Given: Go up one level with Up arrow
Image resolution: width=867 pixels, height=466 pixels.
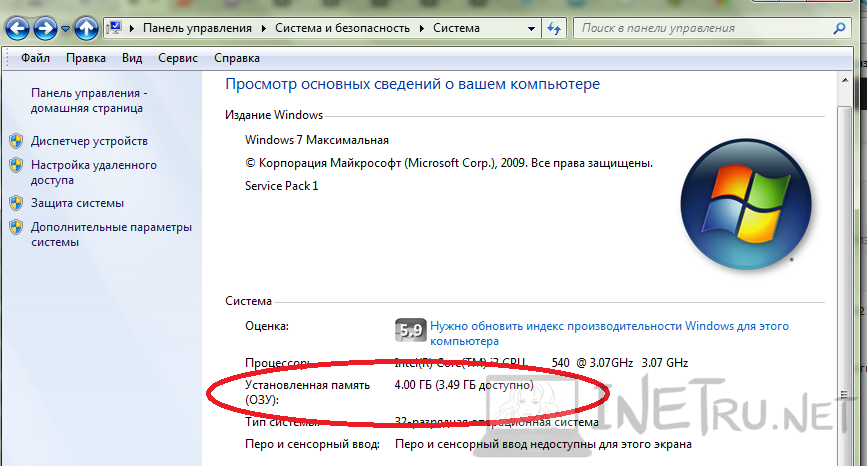Looking at the screenshot, I should (86, 28).
